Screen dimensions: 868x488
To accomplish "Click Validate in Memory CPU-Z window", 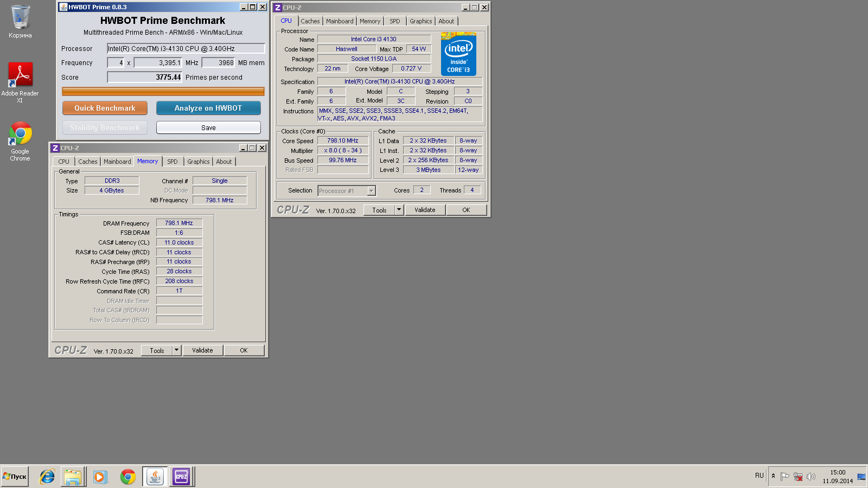I will [x=202, y=350].
